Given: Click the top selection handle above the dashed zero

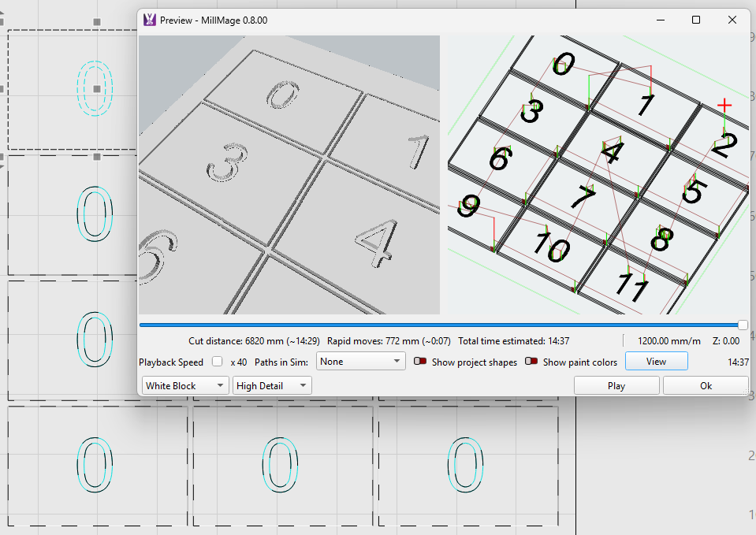Looking at the screenshot, I should point(96,22).
